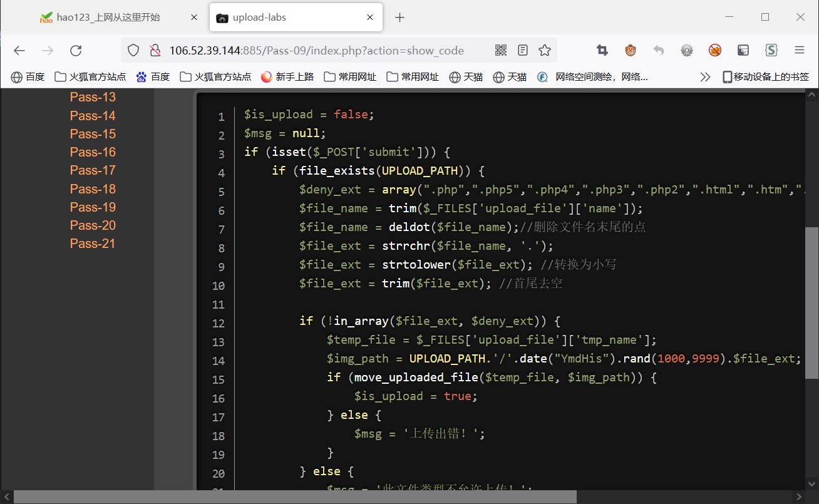Image resolution: width=819 pixels, height=504 pixels.
Task: Open Pass-13 in the sidebar
Action: (93, 97)
